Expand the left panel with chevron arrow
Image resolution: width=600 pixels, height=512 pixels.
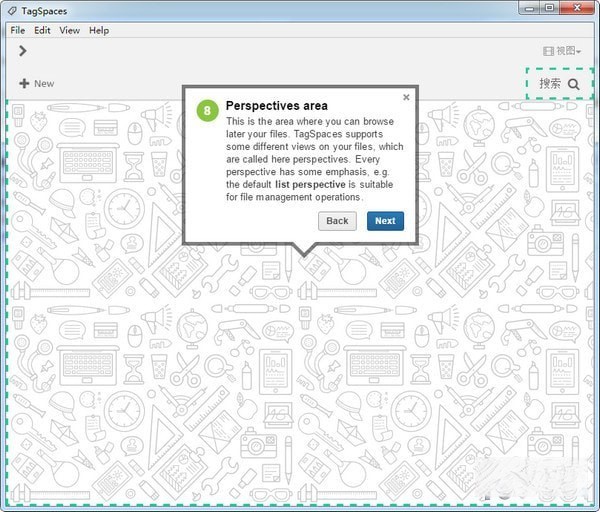pyautogui.click(x=22, y=51)
